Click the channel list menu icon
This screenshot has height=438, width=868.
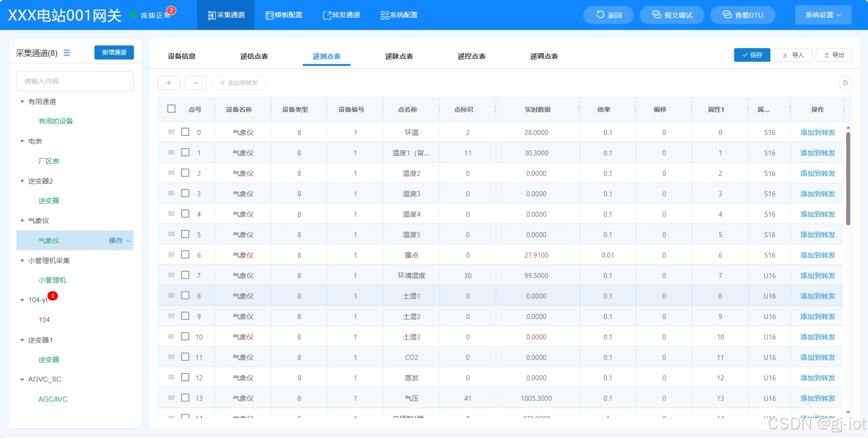tap(67, 53)
